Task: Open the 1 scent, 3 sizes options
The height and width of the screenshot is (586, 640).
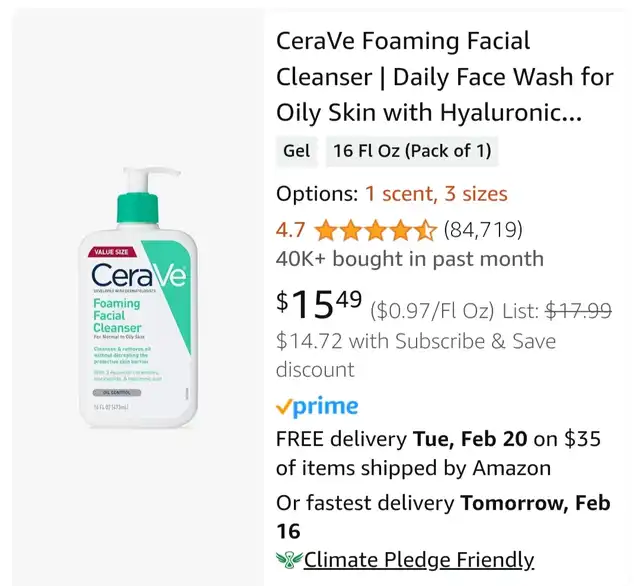Action: point(436,194)
